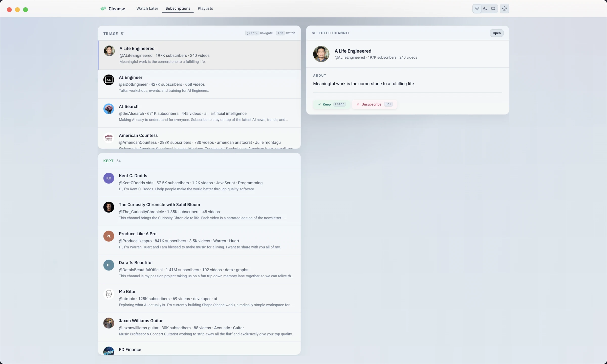Select The Curiosity Chronicle with Sahil Bloom
The width and height of the screenshot is (607, 364).
point(199,211)
